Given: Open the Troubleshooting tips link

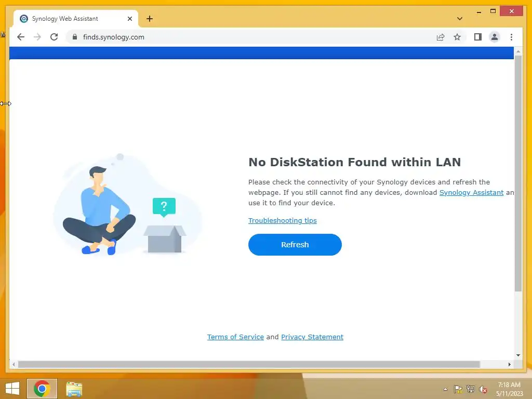Looking at the screenshot, I should tap(282, 220).
